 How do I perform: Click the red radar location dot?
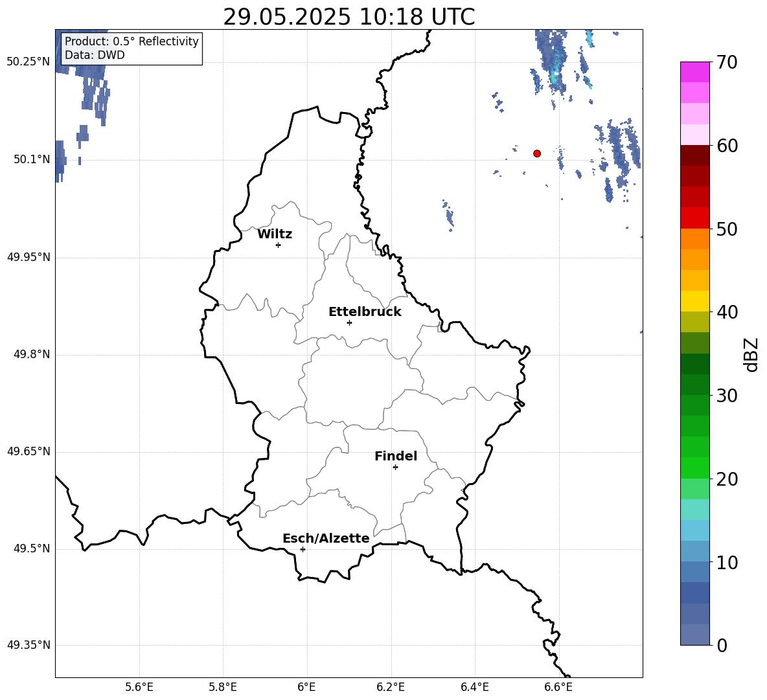(x=536, y=153)
